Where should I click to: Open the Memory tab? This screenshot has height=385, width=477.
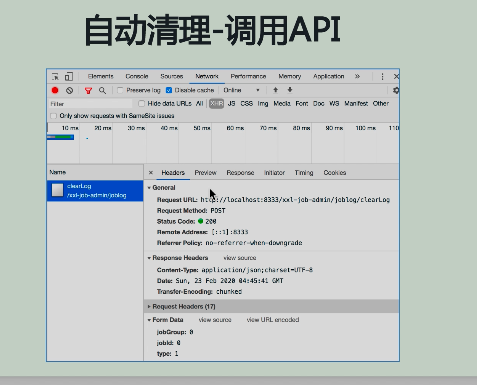click(x=290, y=76)
